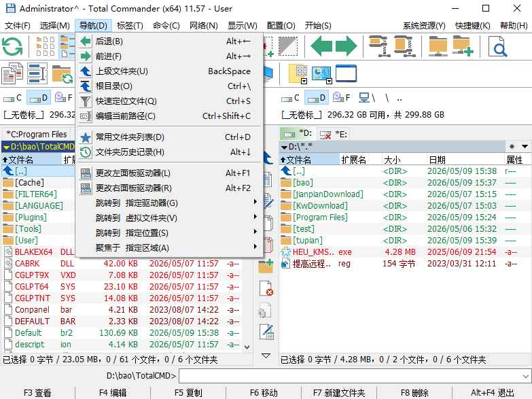Screen dimensions: 532x399
Task: Open the command line history dropdown
Action: (526, 377)
